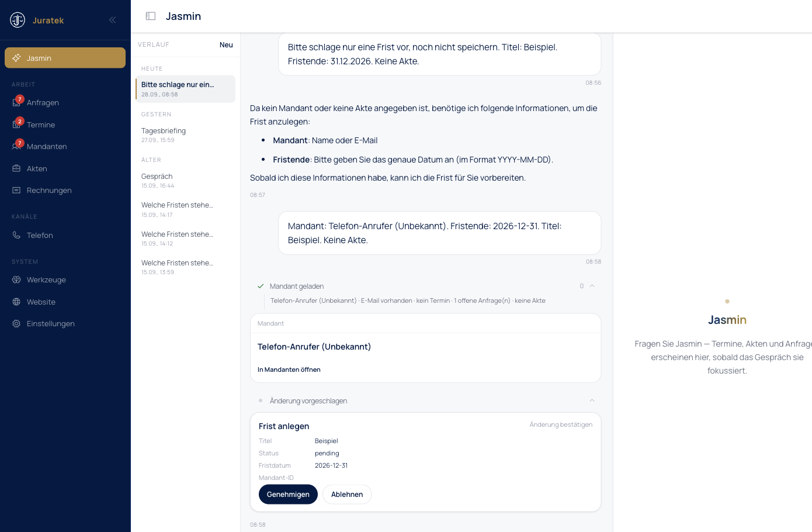Image resolution: width=812 pixels, height=532 pixels.
Task: Open Anfragen inbox icon in sidebar
Action: tap(16, 103)
